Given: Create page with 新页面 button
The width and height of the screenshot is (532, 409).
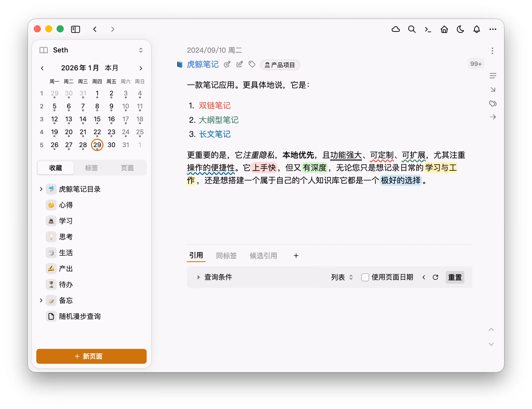Looking at the screenshot, I should tap(91, 356).
